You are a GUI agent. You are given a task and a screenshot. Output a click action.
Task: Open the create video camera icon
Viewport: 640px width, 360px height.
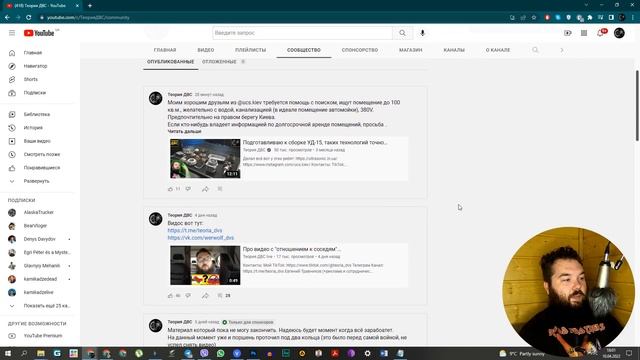pos(568,33)
